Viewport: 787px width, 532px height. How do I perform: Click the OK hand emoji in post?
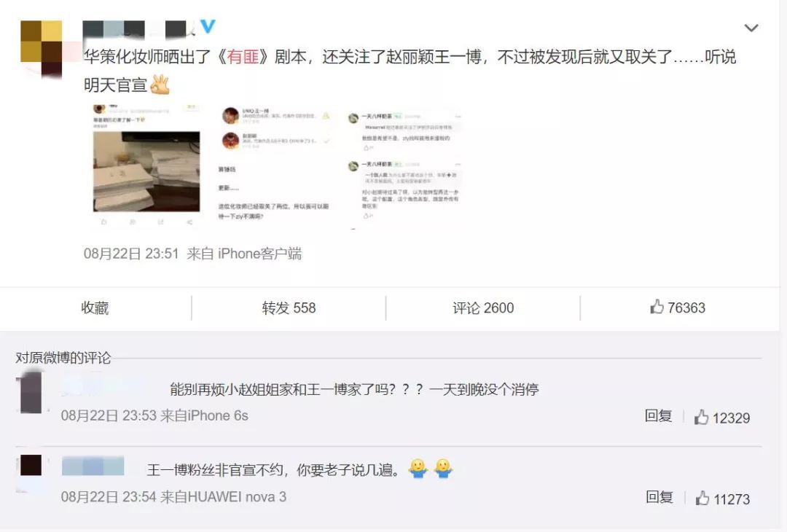point(160,85)
